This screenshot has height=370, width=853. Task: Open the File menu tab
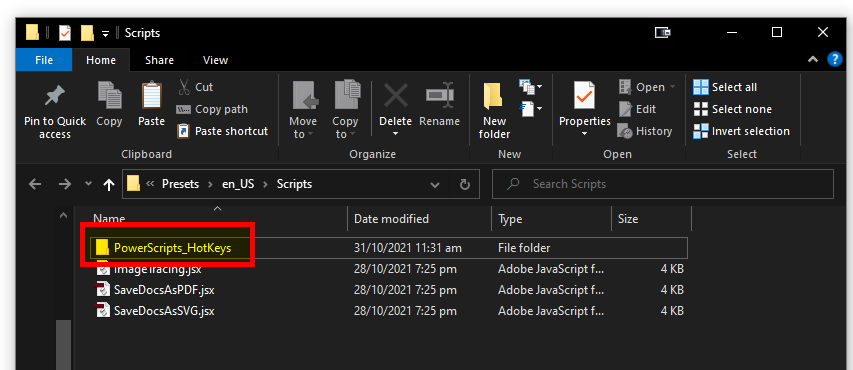(x=44, y=60)
